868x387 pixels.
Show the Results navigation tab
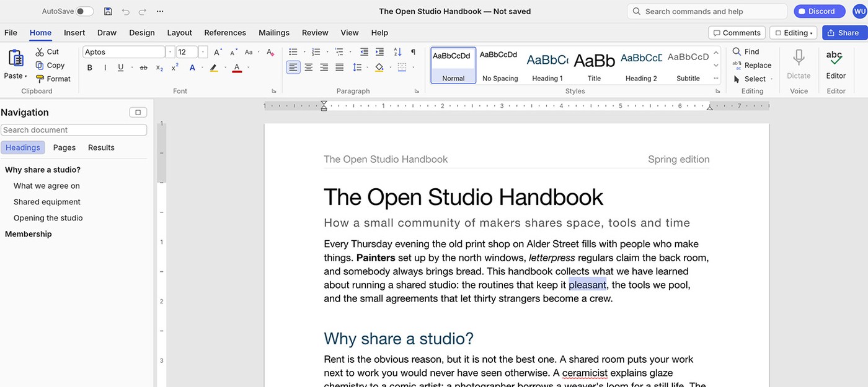[101, 147]
